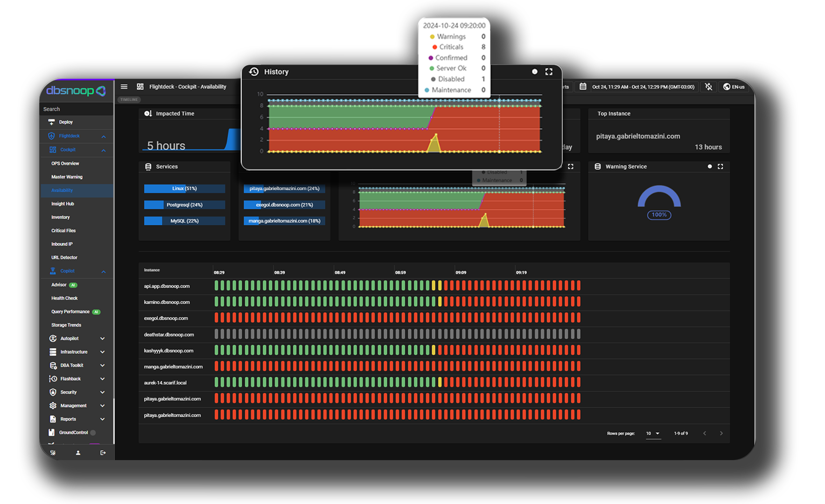825x504 pixels.
Task: Click the Copilot pilot icon
Action: 53,271
